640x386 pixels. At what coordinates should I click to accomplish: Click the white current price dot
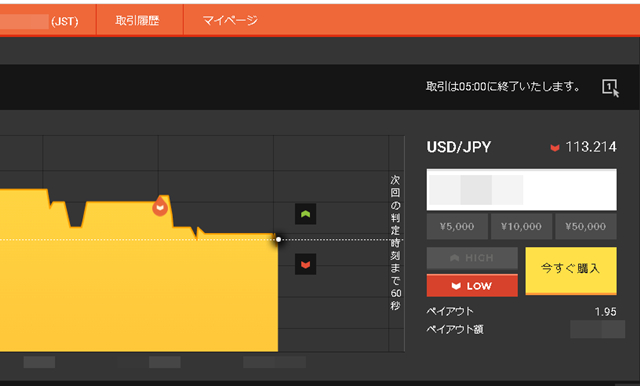(x=278, y=240)
